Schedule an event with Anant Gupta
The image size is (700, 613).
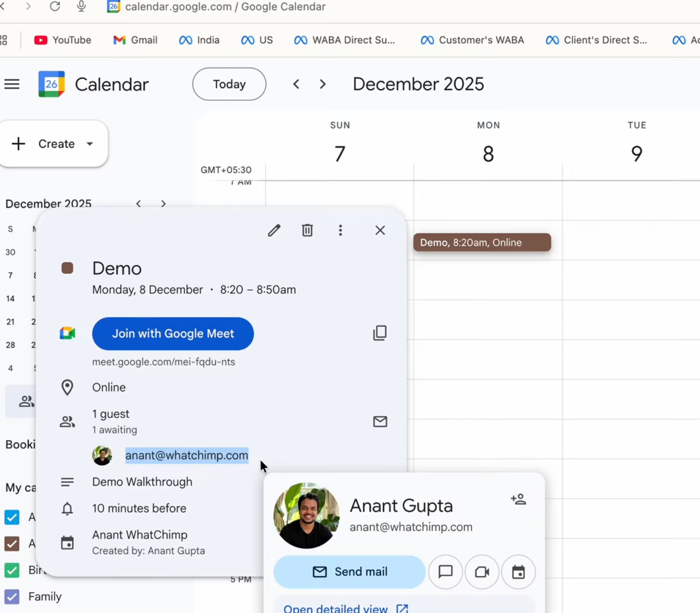pyautogui.click(x=518, y=572)
